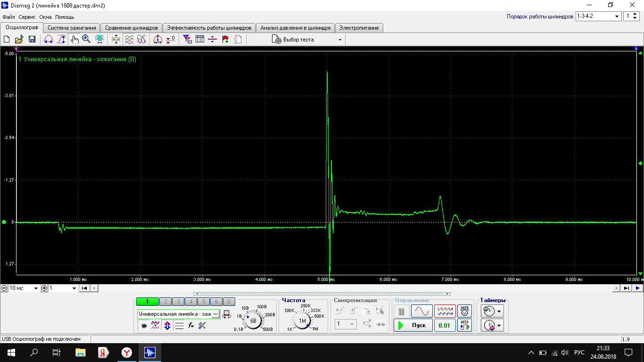The width and height of the screenshot is (644, 362).
Task: Enable channel 4 button
Action: [x=191, y=302]
